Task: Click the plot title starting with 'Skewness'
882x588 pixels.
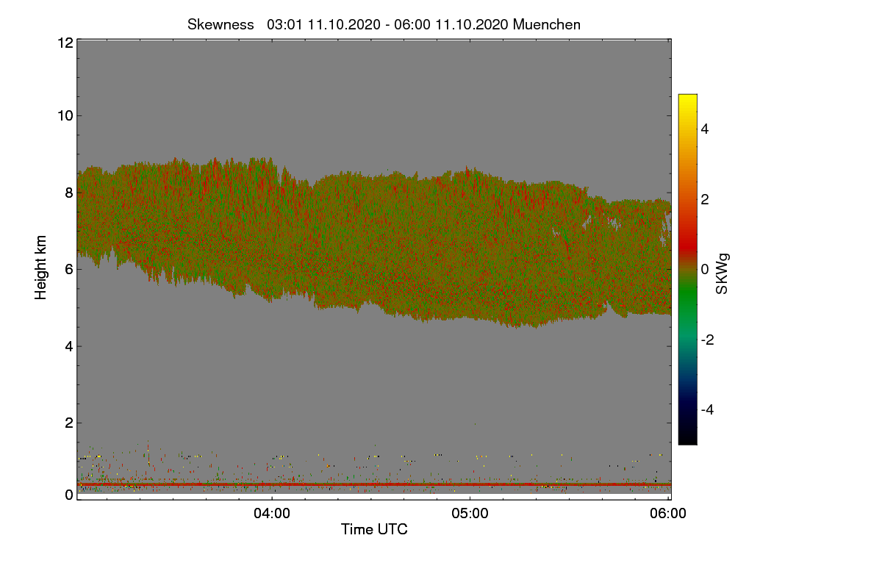Action: 384,24
